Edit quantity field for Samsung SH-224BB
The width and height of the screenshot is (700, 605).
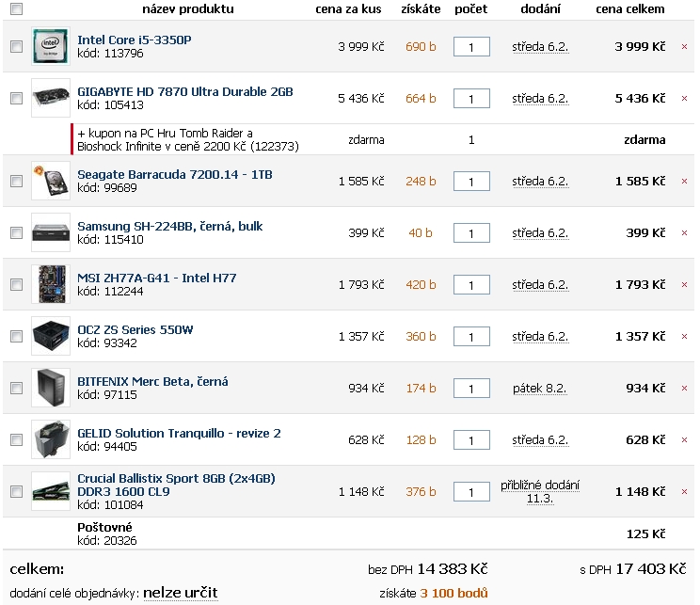(x=471, y=233)
